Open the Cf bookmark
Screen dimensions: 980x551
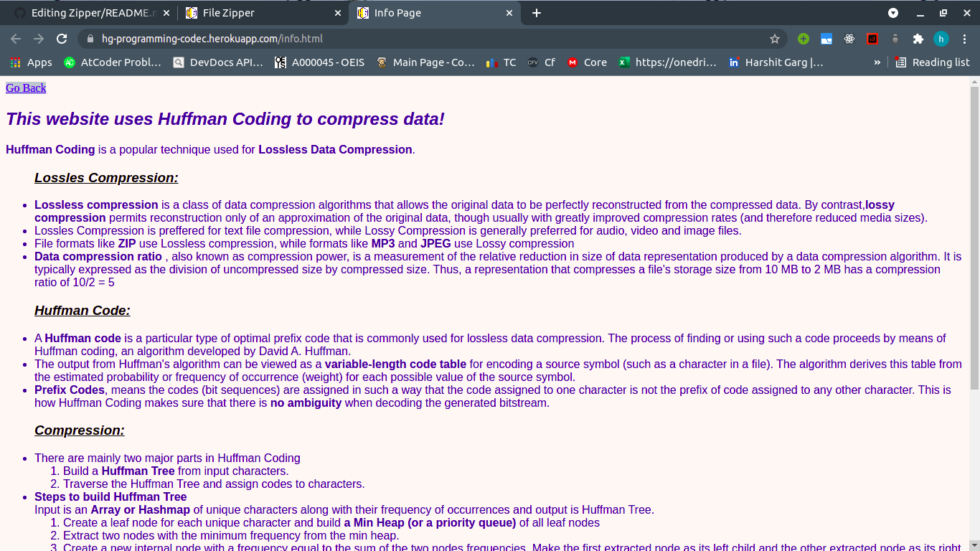click(x=541, y=62)
